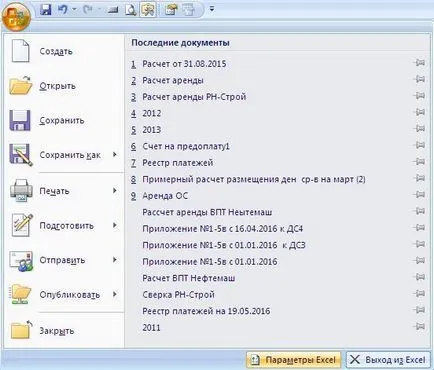This screenshot has width=434, height=370.
Task: Click the open folder icon beside Открыть
Action: [x=21, y=85]
